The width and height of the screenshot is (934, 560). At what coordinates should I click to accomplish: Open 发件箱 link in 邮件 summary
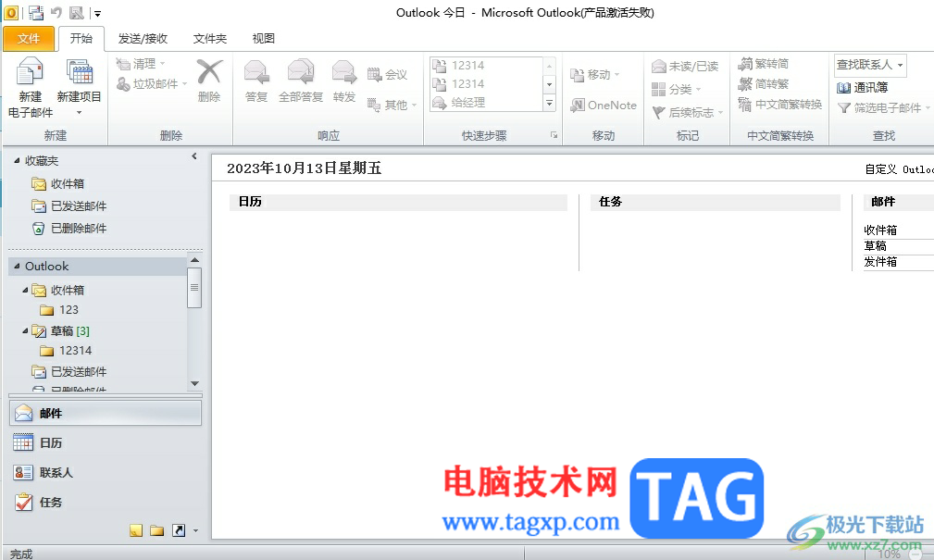[880, 262]
